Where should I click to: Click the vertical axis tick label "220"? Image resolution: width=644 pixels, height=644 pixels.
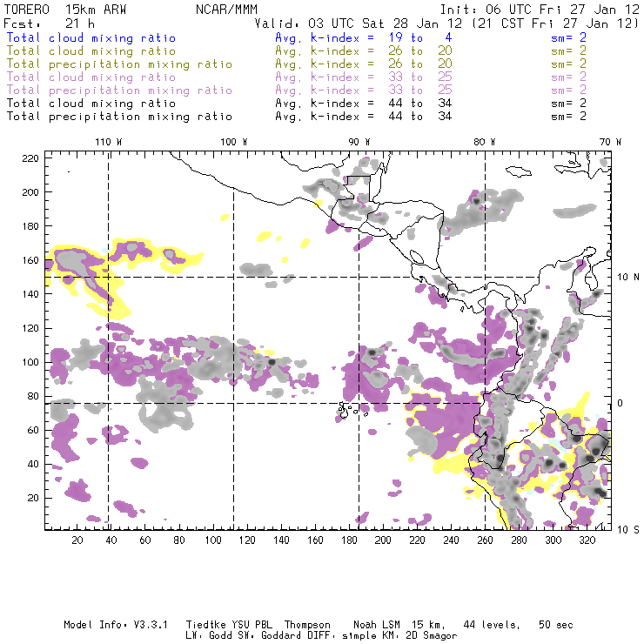[x=30, y=158]
